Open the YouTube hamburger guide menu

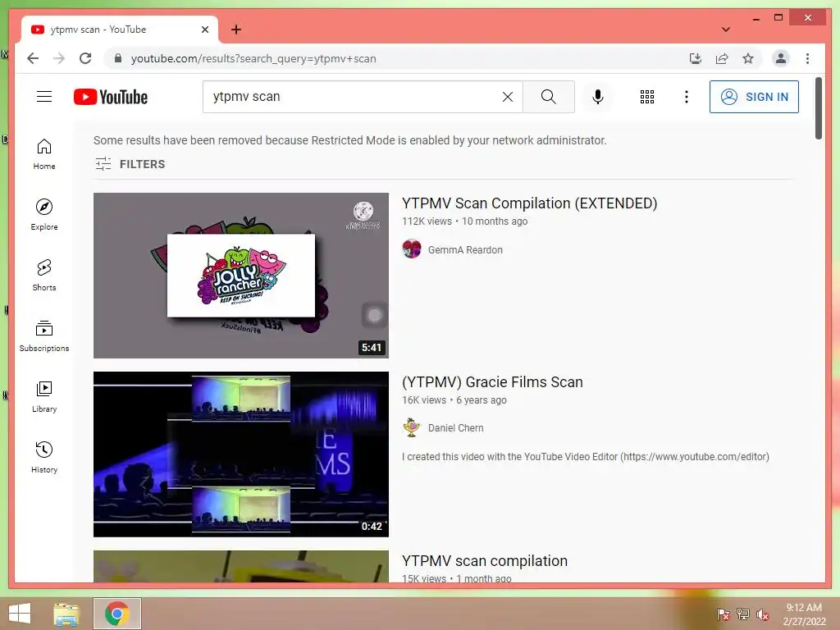click(x=44, y=97)
